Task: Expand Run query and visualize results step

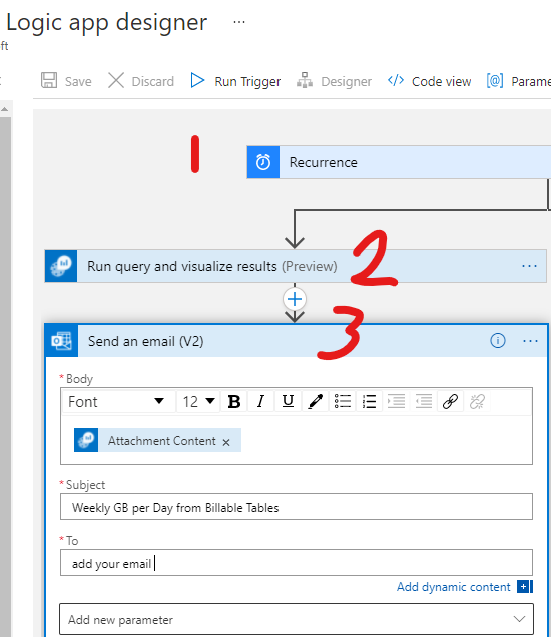Action: 295,266
